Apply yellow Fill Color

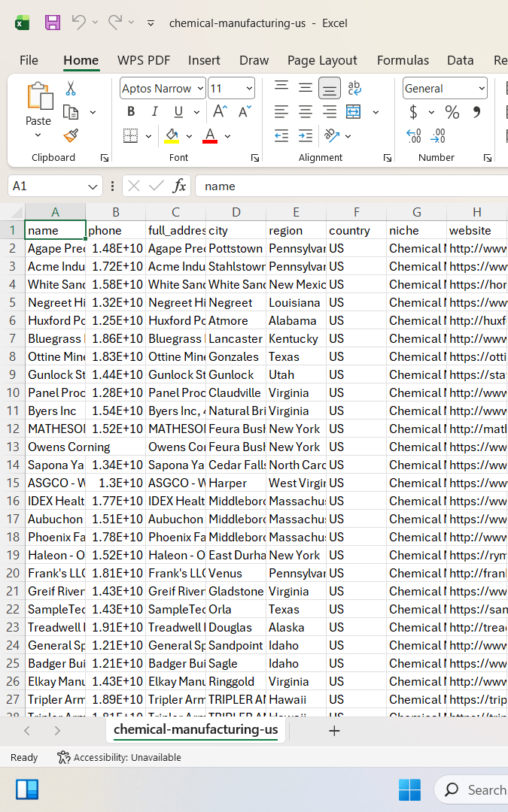172,135
